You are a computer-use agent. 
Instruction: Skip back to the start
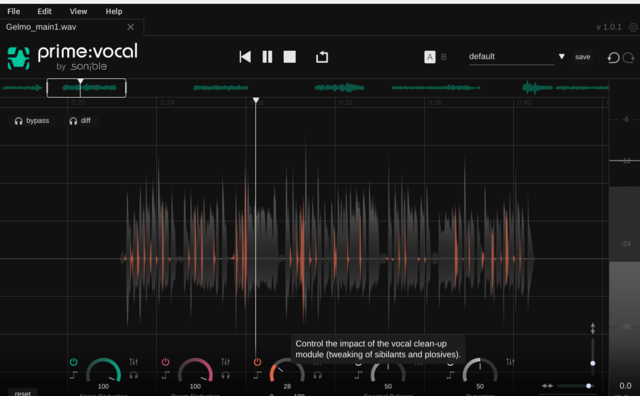click(245, 57)
